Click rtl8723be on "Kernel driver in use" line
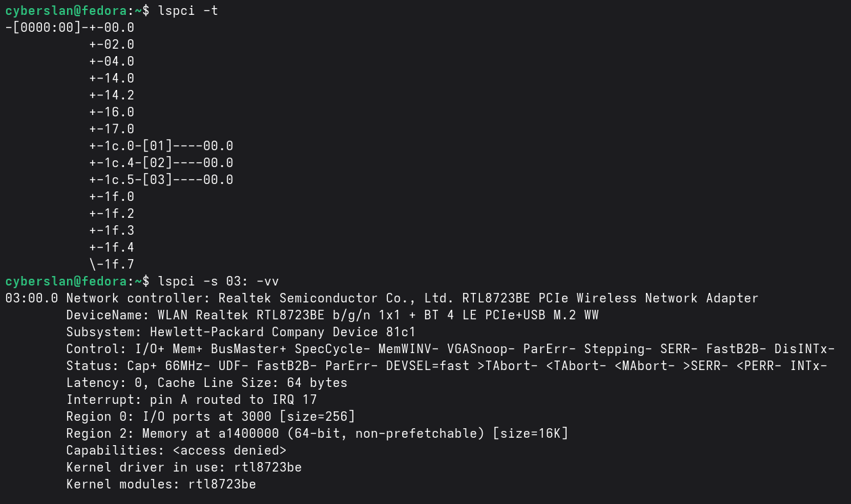851x504 pixels. (267, 467)
